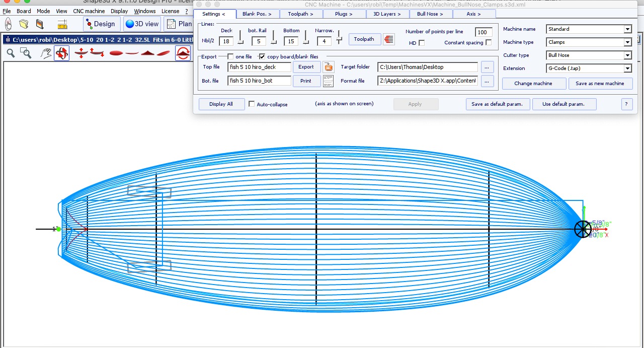Open the License menu

(170, 11)
